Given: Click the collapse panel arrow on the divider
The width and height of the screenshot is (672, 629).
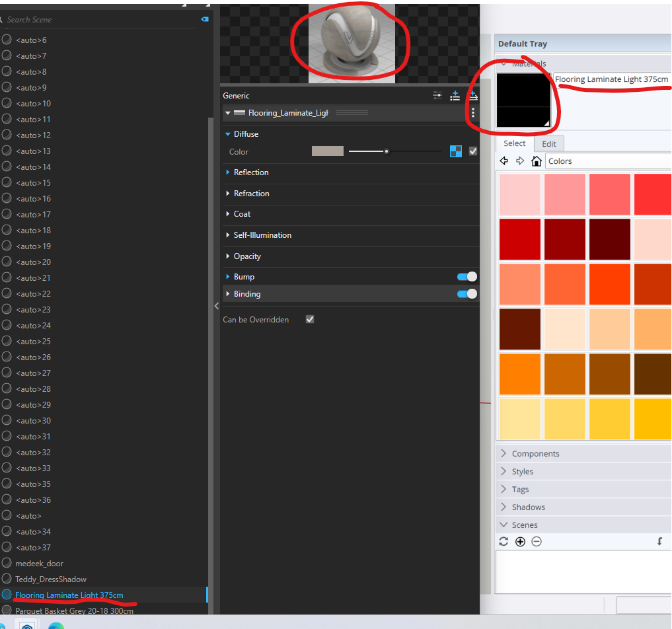Looking at the screenshot, I should pos(217,305).
